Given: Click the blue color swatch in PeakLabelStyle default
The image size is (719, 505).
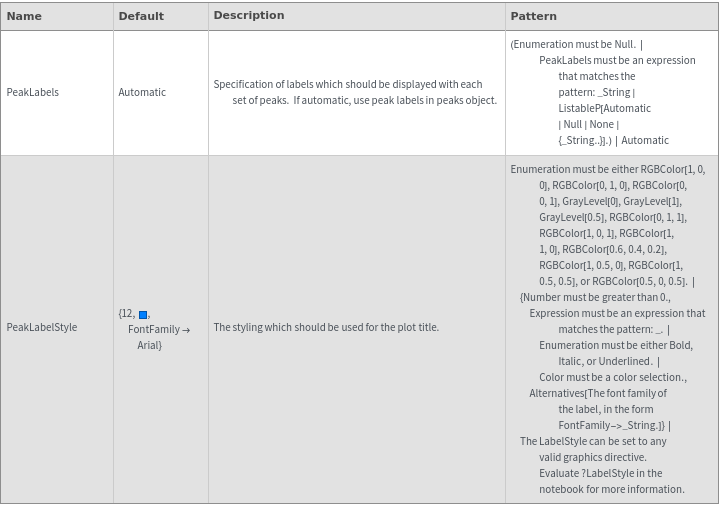Looking at the screenshot, I should (143, 315).
